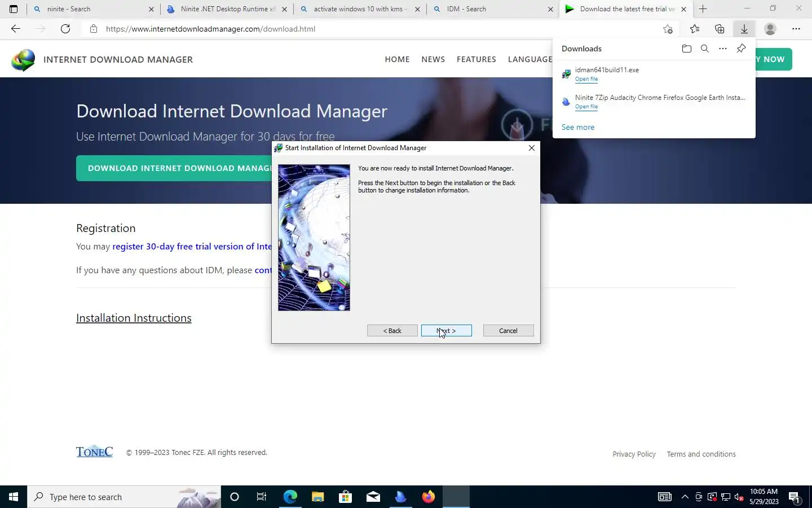The image size is (812, 508).
Task: Search downloads in Downloads panel
Action: (704, 49)
